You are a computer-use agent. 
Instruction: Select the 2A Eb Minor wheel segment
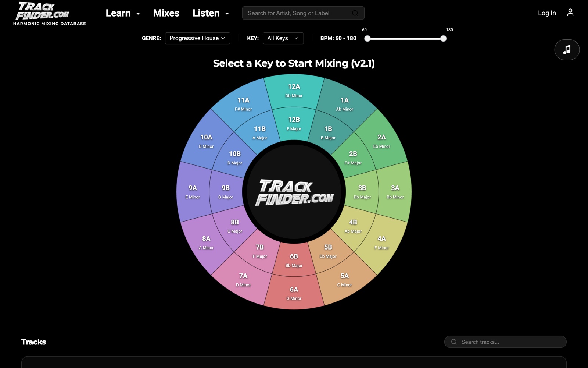pyautogui.click(x=381, y=141)
